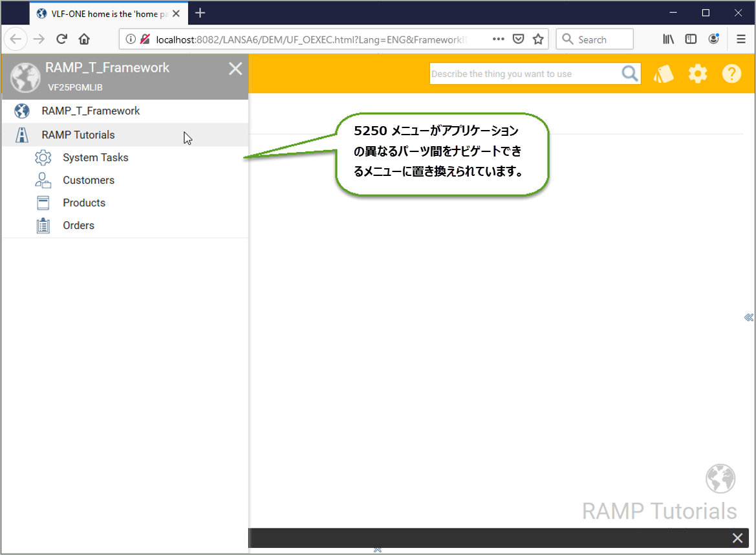Close the VLF-ONE home tab
This screenshot has width=756, height=555.
(x=176, y=14)
